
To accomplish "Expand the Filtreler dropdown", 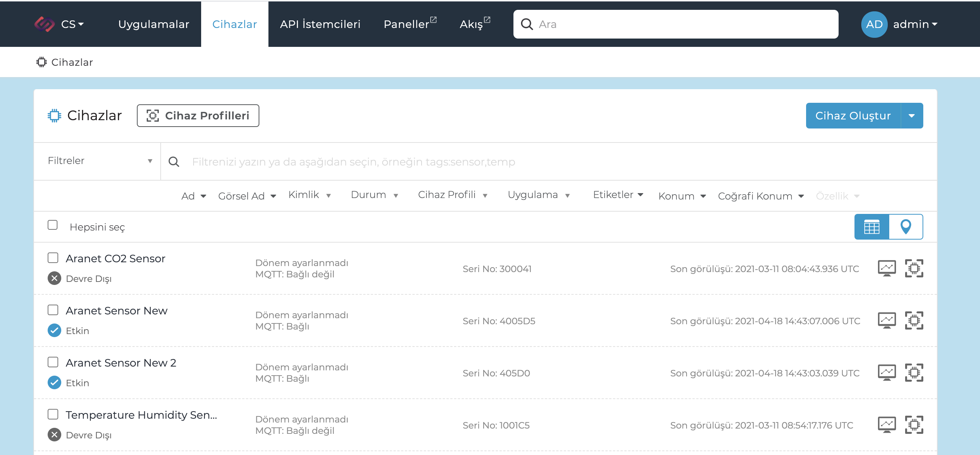I will (x=100, y=161).
